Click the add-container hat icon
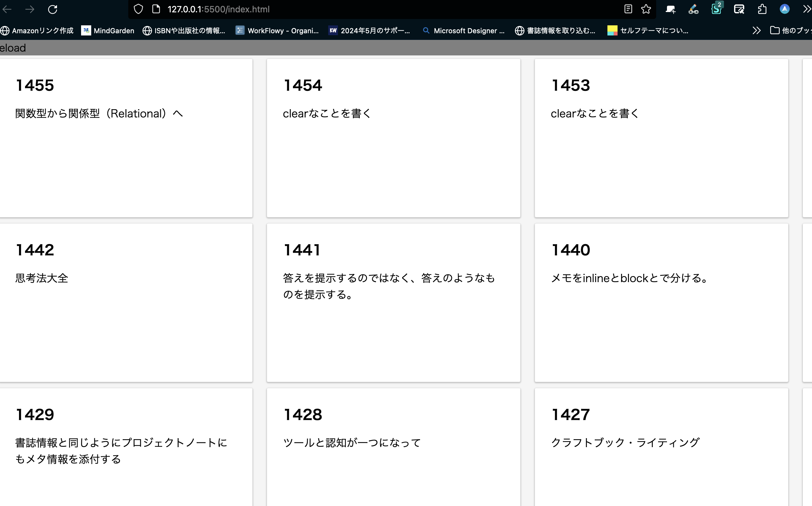The height and width of the screenshot is (506, 812). pos(670,9)
